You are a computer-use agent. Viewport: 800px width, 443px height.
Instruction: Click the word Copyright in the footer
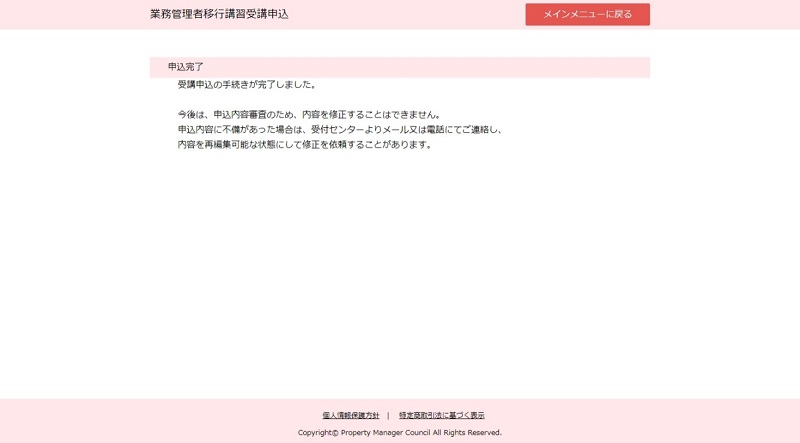[319, 433]
